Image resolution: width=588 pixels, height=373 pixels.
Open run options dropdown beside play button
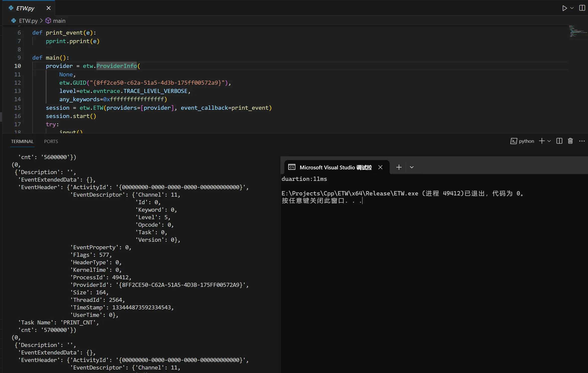point(572,8)
